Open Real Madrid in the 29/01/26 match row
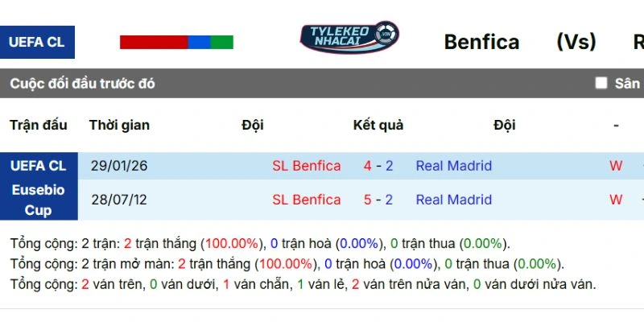 pos(453,166)
